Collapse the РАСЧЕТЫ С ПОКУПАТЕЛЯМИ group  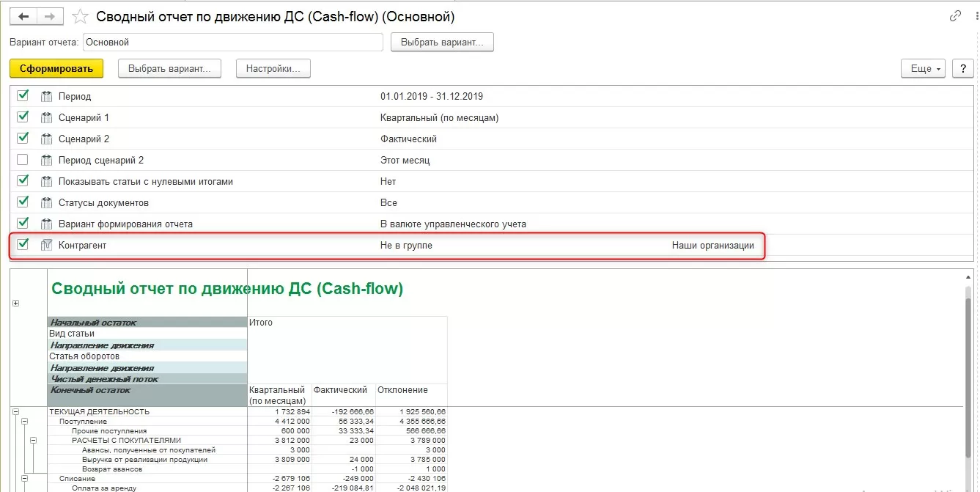tap(33, 440)
